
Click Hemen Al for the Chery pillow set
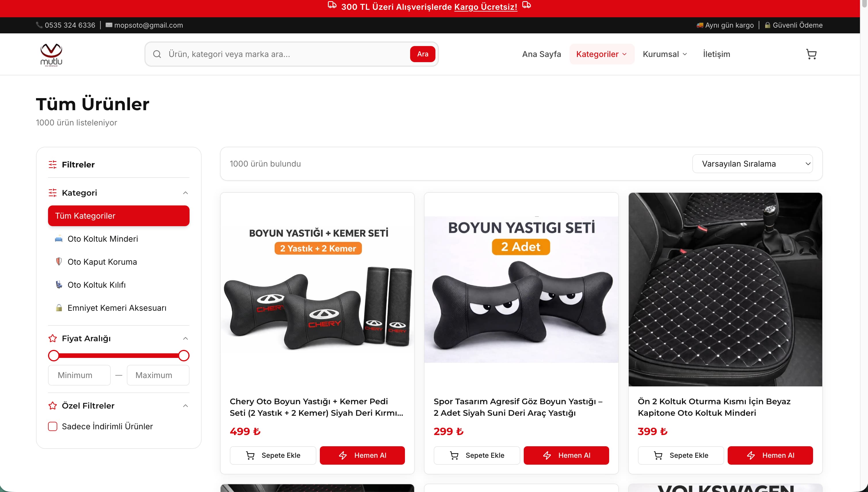362,455
